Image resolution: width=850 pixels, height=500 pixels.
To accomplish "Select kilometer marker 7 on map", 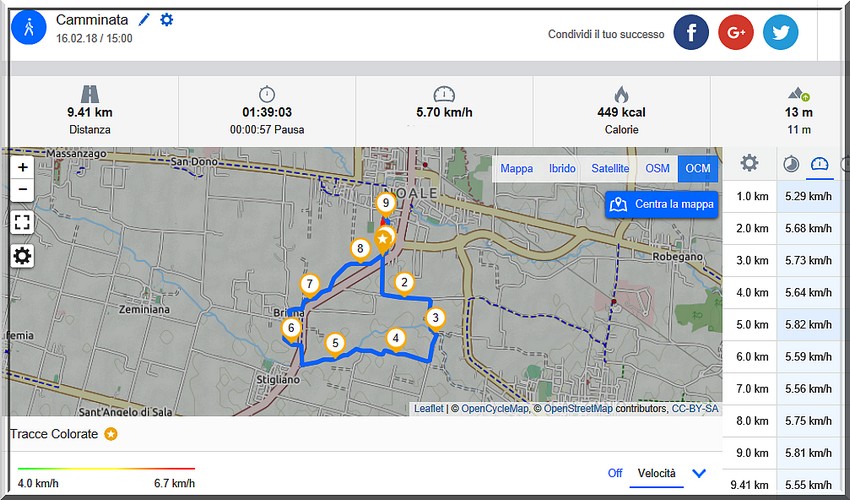I will pos(310,284).
